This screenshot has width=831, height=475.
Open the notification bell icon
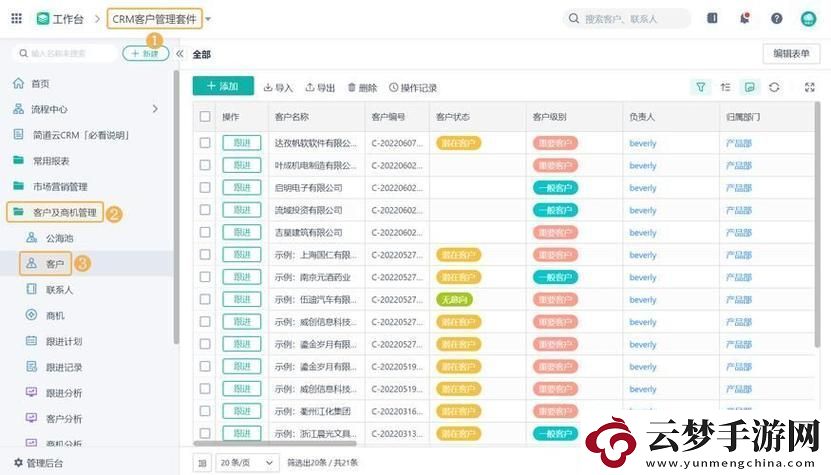point(745,18)
